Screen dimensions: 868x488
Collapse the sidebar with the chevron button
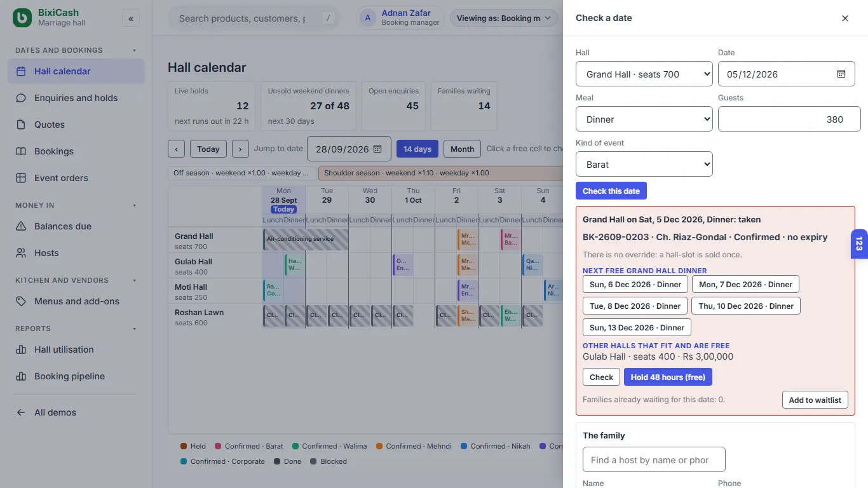coord(131,18)
